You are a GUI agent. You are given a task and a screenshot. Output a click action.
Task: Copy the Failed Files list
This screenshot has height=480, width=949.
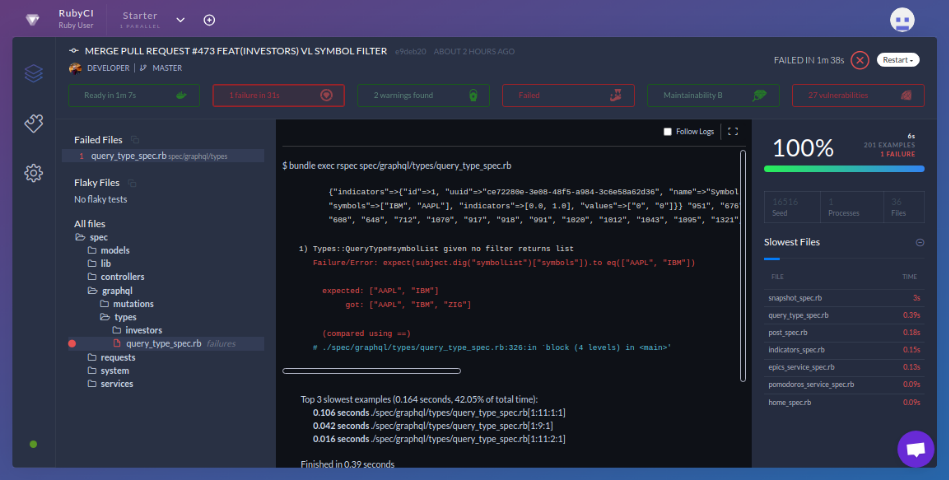coord(135,140)
